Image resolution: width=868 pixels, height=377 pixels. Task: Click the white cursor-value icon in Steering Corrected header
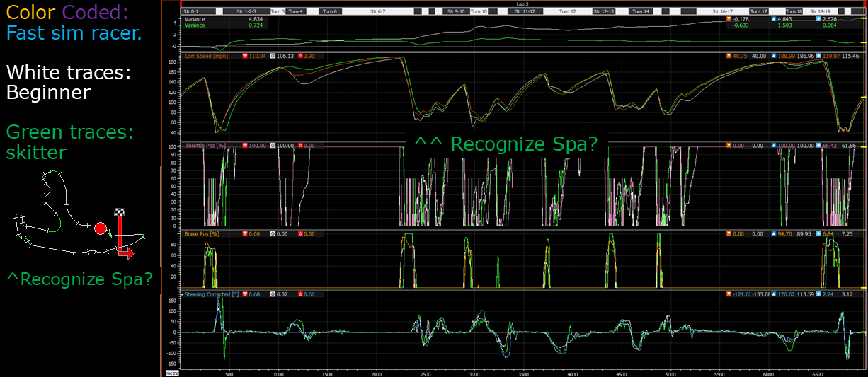coord(273,294)
